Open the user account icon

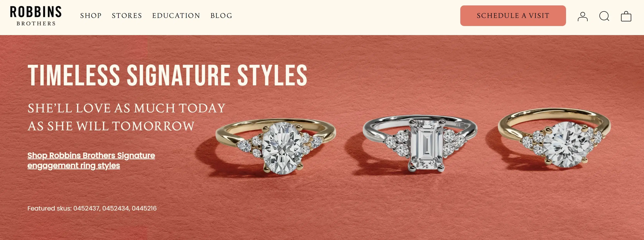(582, 16)
